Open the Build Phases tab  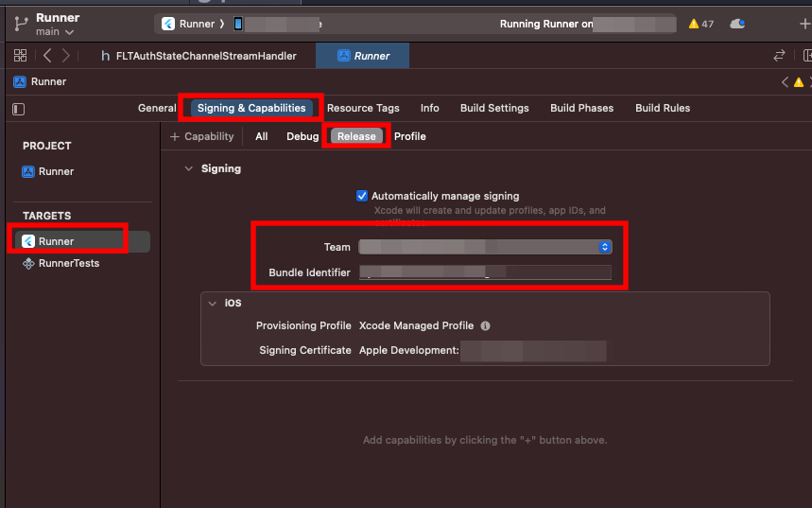click(x=581, y=108)
